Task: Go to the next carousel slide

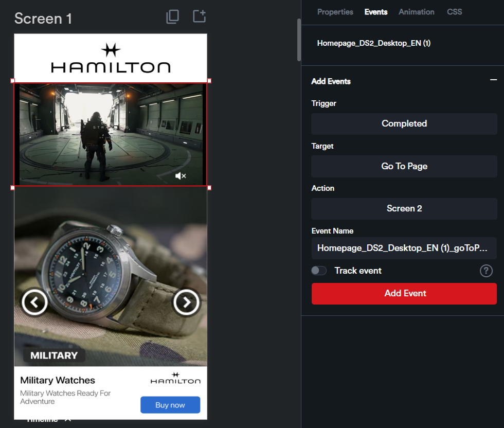Action: (186, 302)
